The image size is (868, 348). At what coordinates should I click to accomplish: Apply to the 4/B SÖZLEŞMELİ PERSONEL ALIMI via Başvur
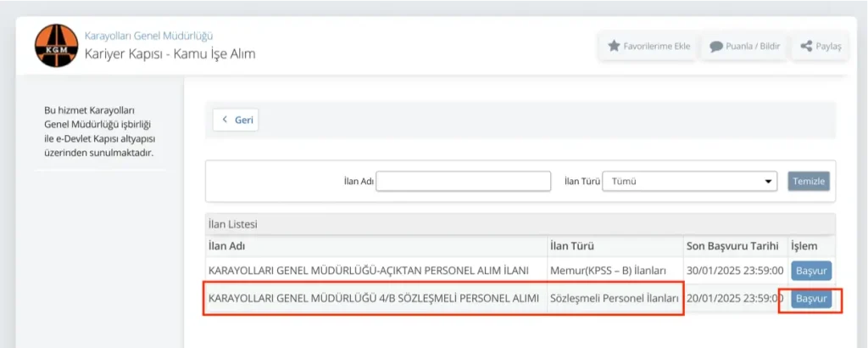pos(811,299)
